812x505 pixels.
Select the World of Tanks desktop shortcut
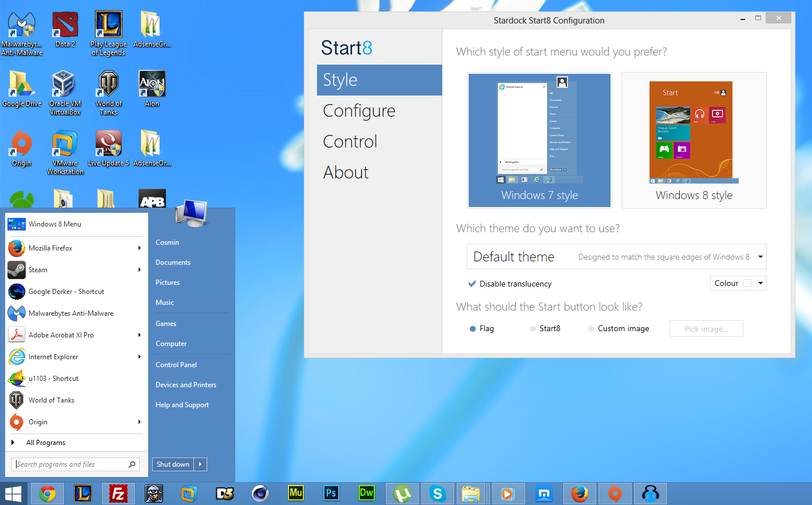(109, 93)
